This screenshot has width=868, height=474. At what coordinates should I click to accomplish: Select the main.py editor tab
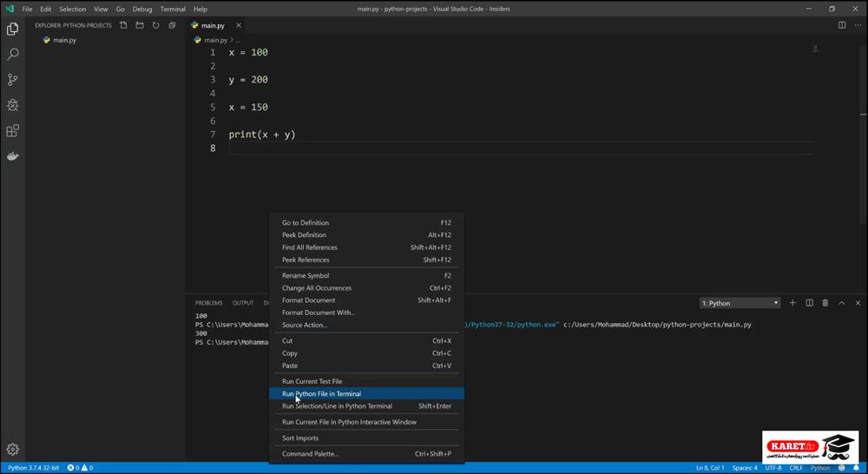pyautogui.click(x=216, y=25)
